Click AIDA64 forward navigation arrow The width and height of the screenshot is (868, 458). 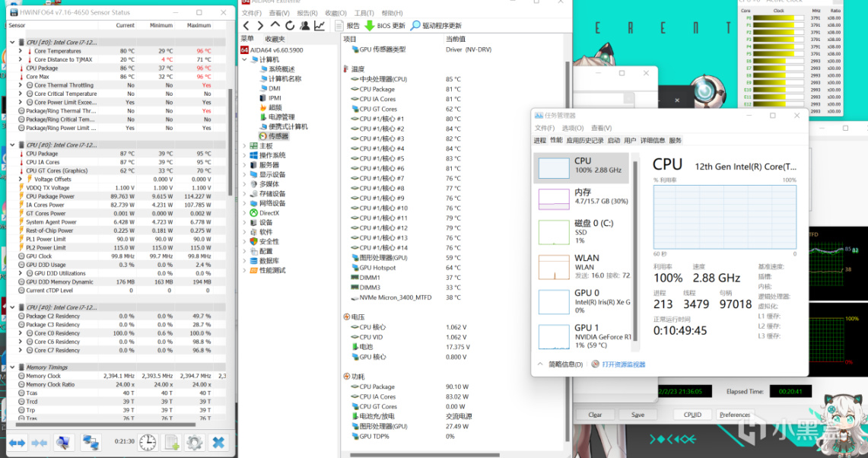[x=260, y=25]
